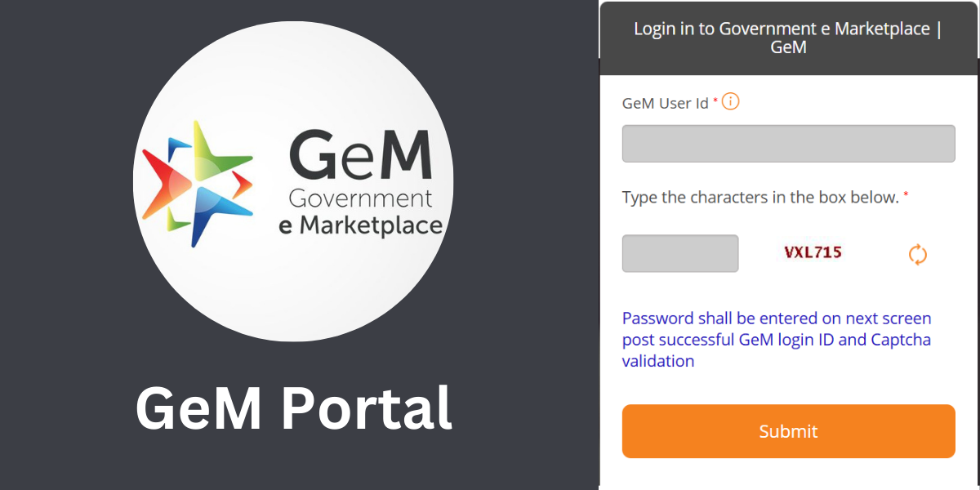Click the "e Marketplace" text in the logo

[361, 225]
